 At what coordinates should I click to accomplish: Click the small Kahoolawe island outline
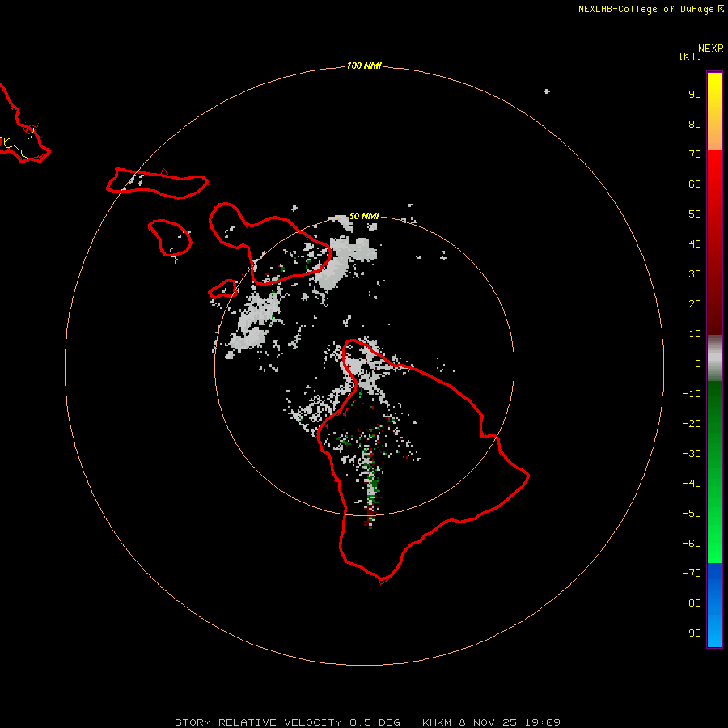pyautogui.click(x=223, y=289)
